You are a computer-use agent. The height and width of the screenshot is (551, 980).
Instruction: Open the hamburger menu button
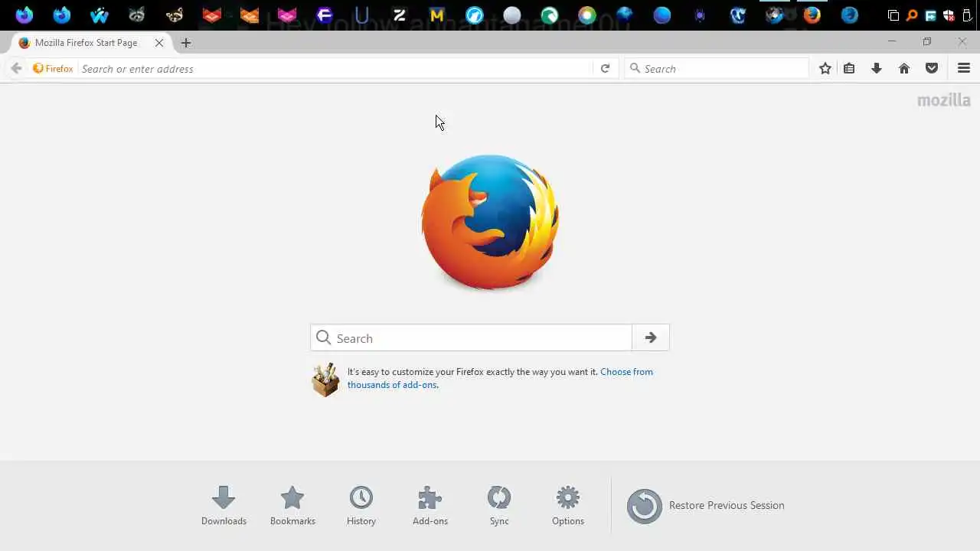tap(964, 68)
